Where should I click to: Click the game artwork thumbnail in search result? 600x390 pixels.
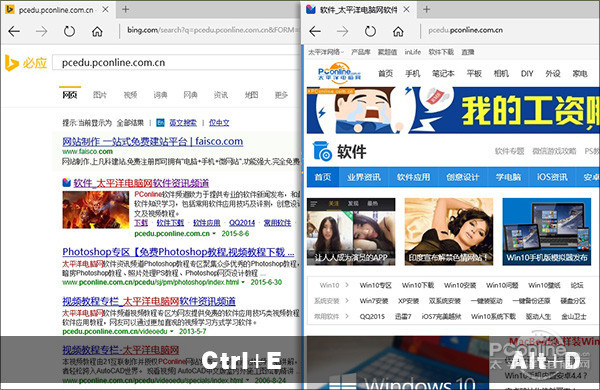(x=96, y=210)
